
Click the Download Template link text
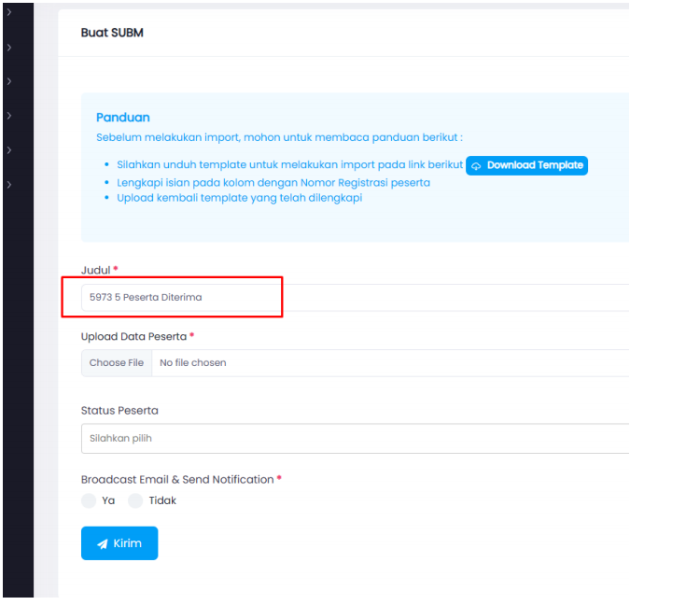[x=535, y=165]
